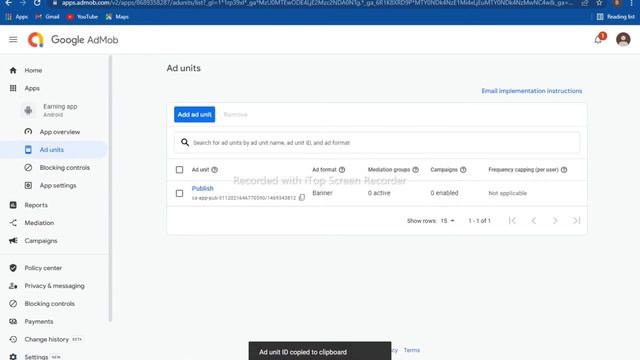Show help for Mediation groups column
640x360 pixels.
coord(416,170)
